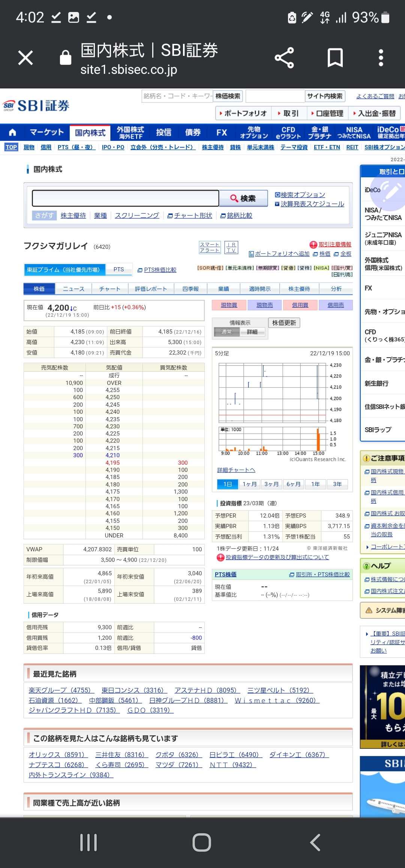Open 株主優待 tab
Screen dimensions: 405x868
[x=299, y=289]
